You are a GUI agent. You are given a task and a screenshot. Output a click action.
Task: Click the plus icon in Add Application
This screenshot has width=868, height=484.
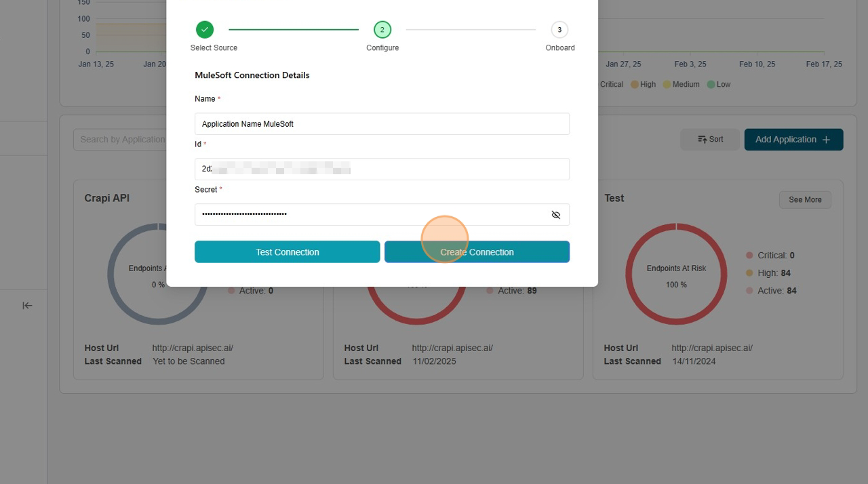click(x=826, y=140)
